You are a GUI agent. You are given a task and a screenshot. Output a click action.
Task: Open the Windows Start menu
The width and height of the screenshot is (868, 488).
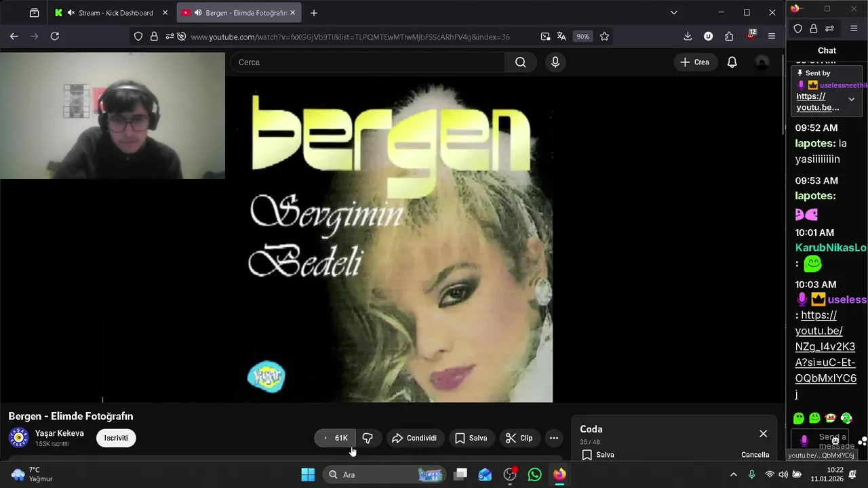pos(308,474)
